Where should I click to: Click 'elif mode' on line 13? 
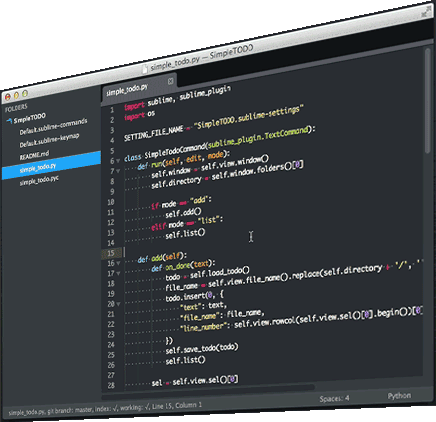[x=167, y=226]
